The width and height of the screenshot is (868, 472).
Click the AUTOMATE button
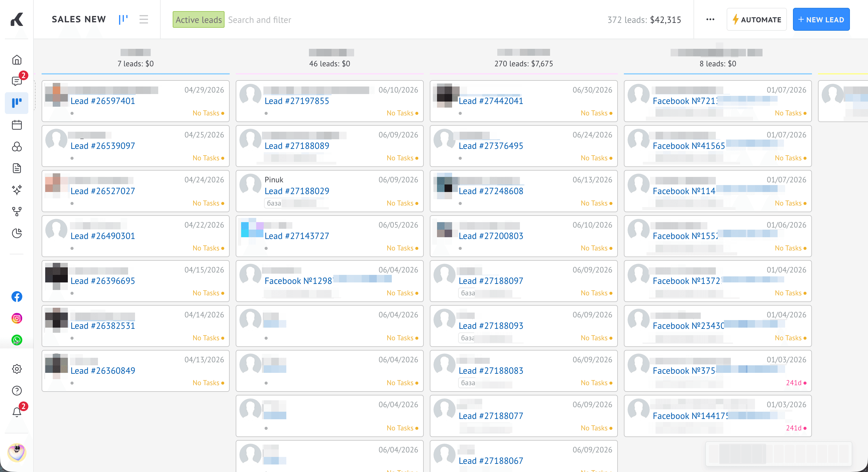coord(757,20)
